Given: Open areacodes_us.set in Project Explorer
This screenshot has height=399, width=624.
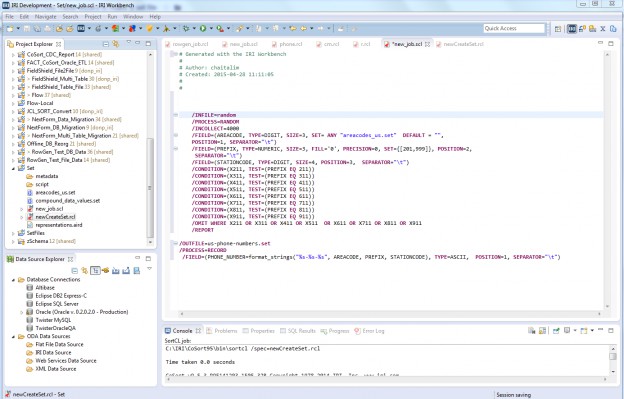Looking at the screenshot, I should tap(55, 193).
